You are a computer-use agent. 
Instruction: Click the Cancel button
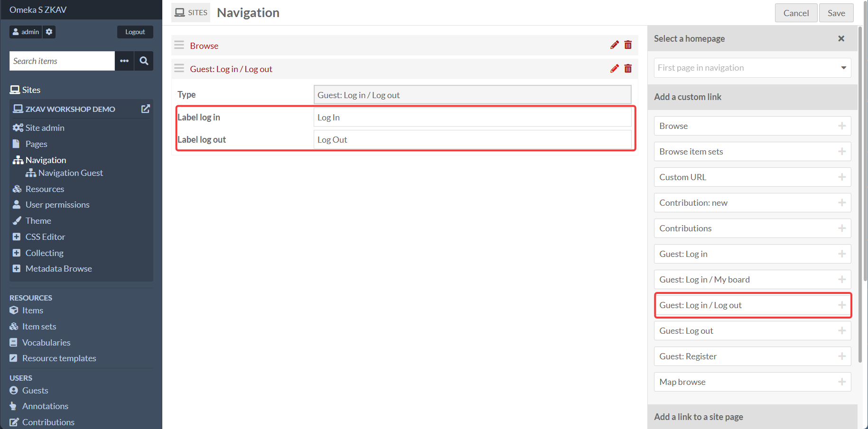point(796,13)
